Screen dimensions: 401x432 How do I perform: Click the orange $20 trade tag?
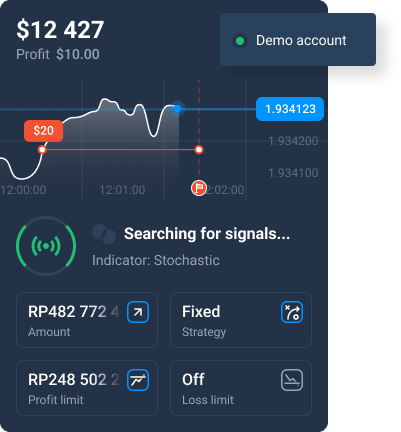click(43, 131)
